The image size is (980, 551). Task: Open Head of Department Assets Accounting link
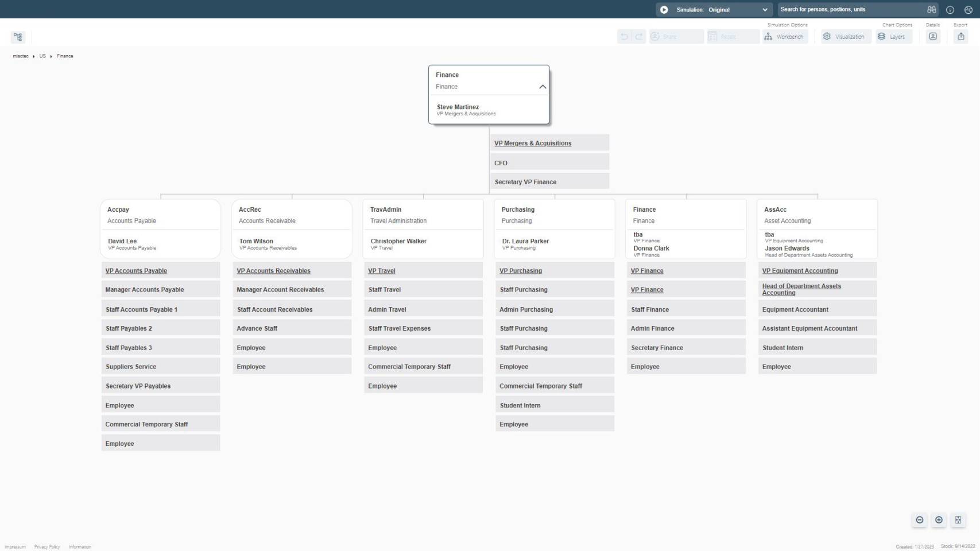click(801, 289)
